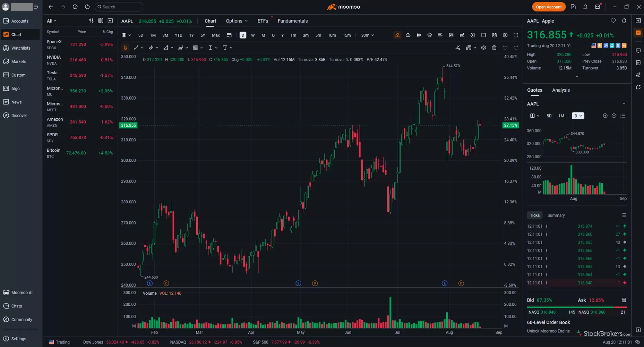Open the ETFs tab

coord(263,21)
